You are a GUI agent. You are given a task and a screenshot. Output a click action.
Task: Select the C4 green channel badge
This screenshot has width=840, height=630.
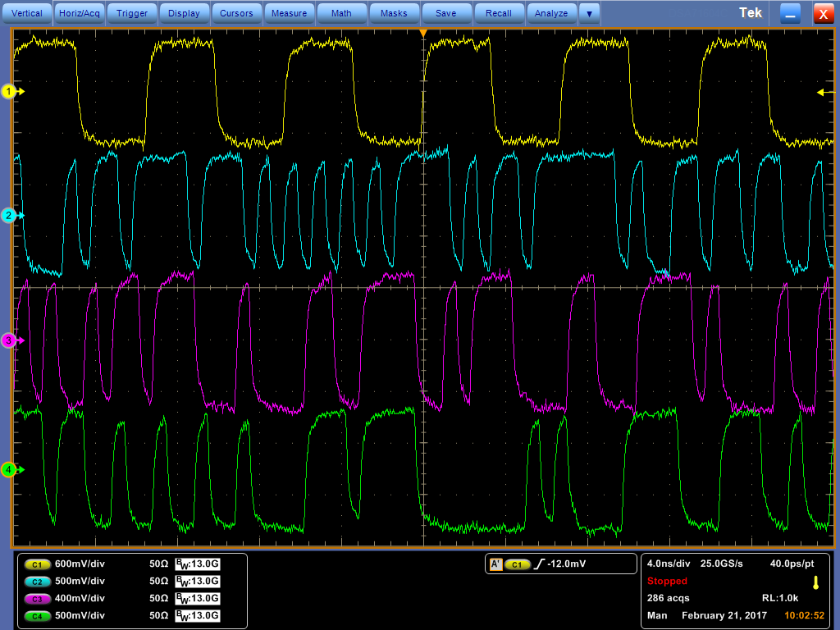[x=37, y=616]
